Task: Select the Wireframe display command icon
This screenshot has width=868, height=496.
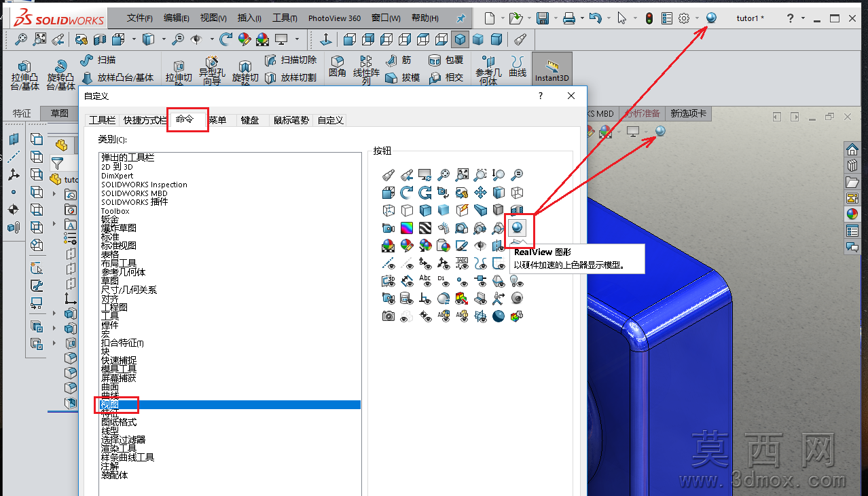Action: [517, 192]
